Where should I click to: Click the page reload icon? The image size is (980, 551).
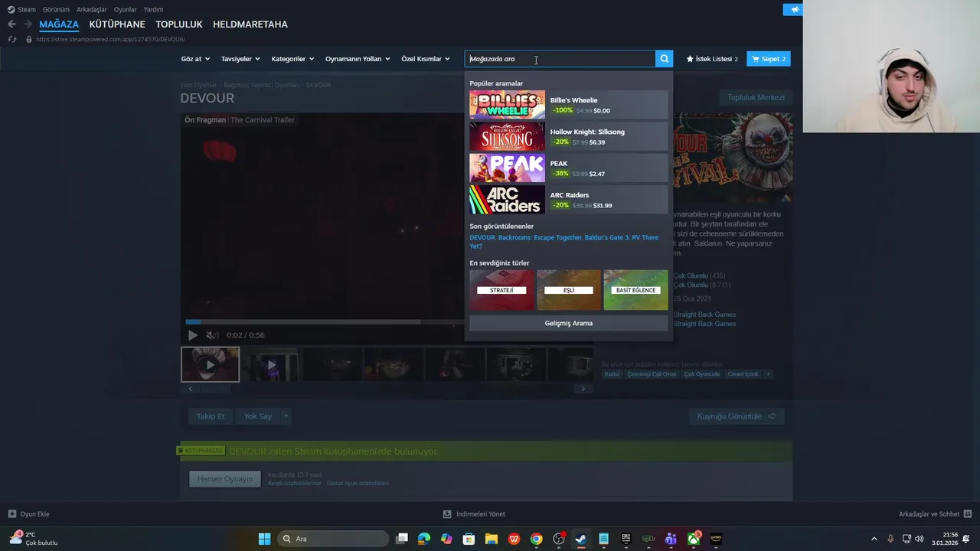point(12,39)
